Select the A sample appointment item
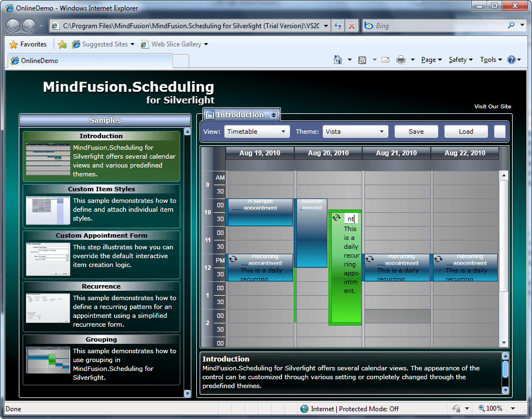Screen dimensions: 532x419 (260, 212)
